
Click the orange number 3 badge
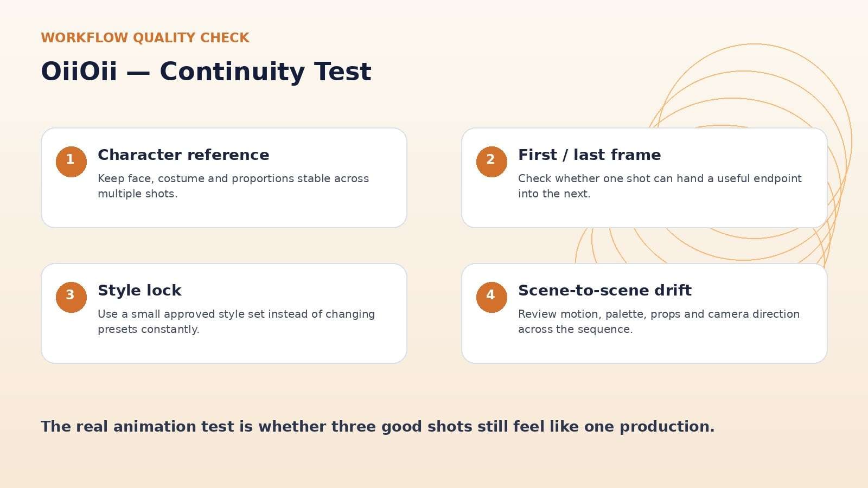(71, 297)
